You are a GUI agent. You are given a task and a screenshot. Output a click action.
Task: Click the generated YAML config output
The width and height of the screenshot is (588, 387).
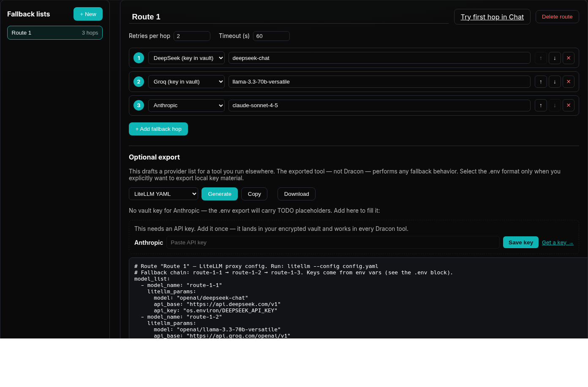click(358, 298)
